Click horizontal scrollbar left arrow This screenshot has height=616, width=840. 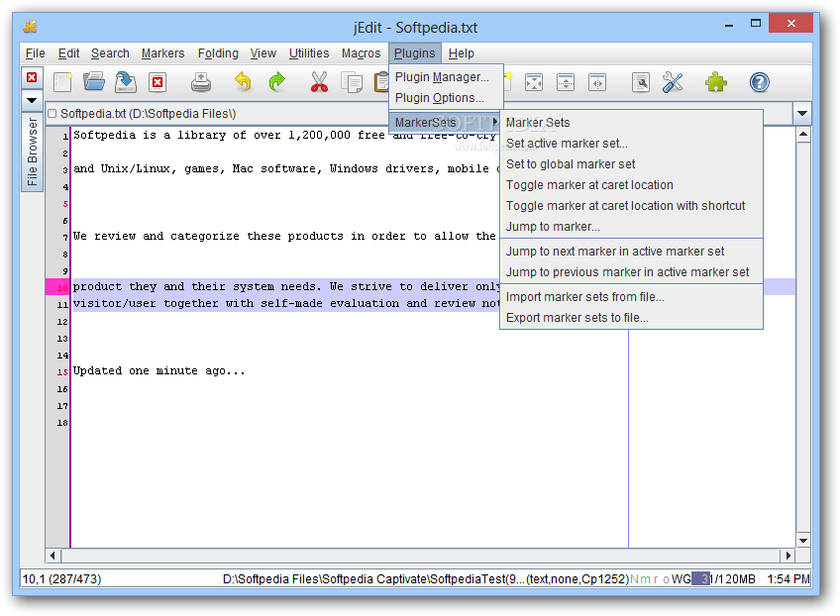[x=52, y=556]
